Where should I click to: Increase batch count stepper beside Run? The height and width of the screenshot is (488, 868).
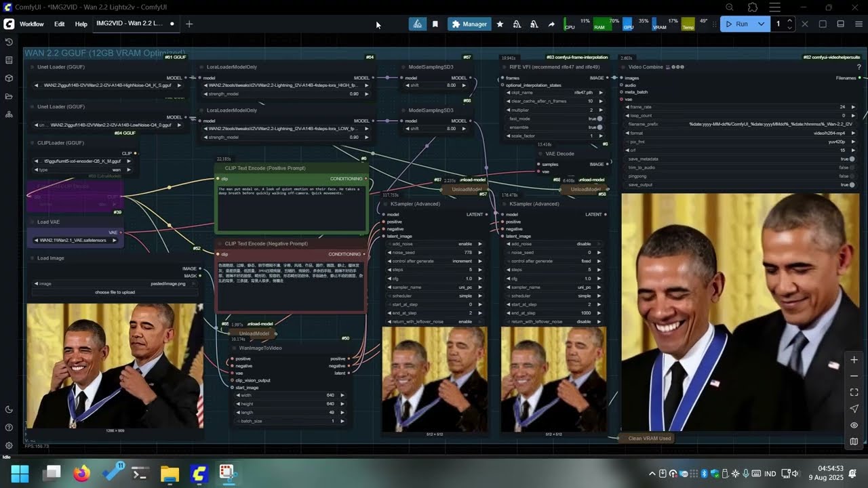(789, 20)
